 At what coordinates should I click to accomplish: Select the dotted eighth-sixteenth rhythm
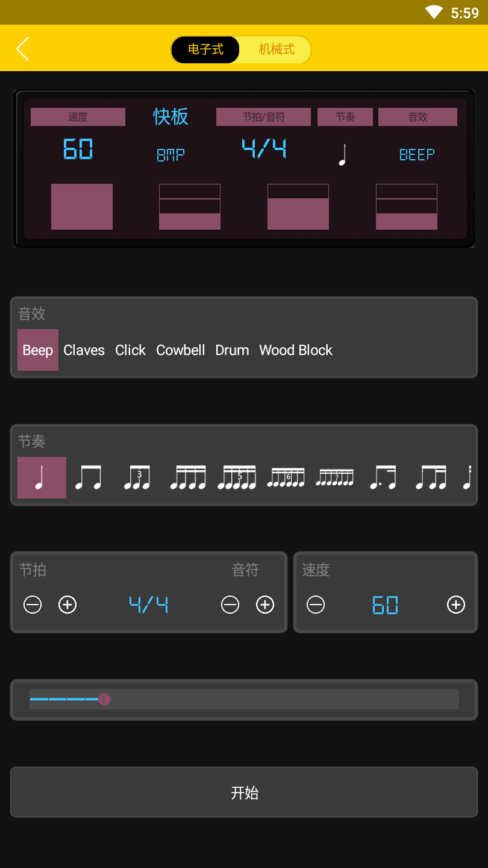383,477
